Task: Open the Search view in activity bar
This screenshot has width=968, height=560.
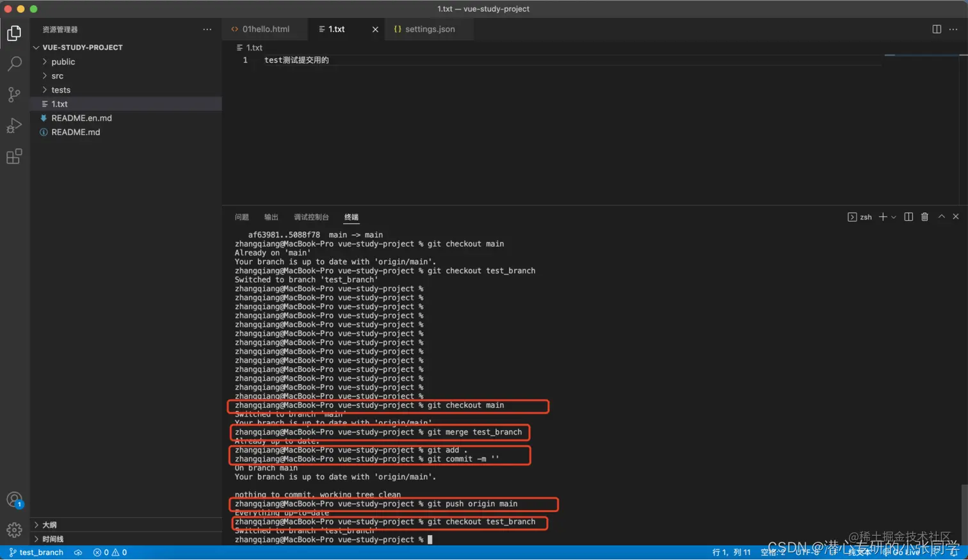Action: (x=14, y=63)
